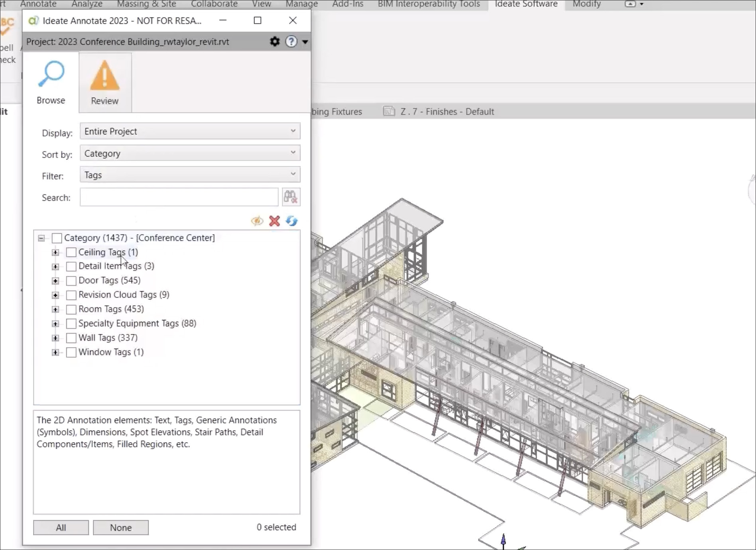Expand the Door Tags node

pos(55,281)
